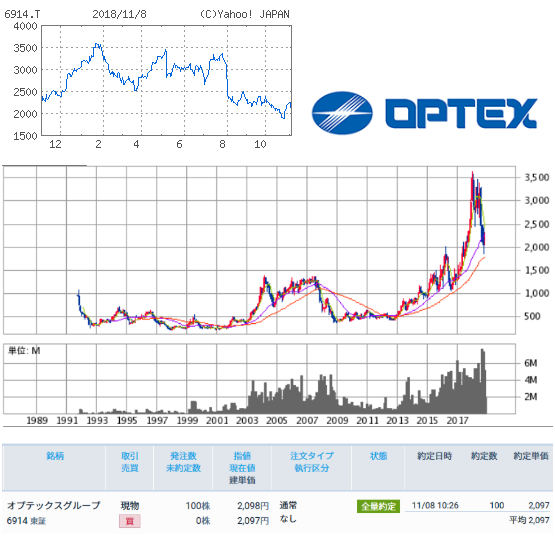The image size is (555, 542).
Task: Click the 約定数 column header
Action: click(x=484, y=456)
